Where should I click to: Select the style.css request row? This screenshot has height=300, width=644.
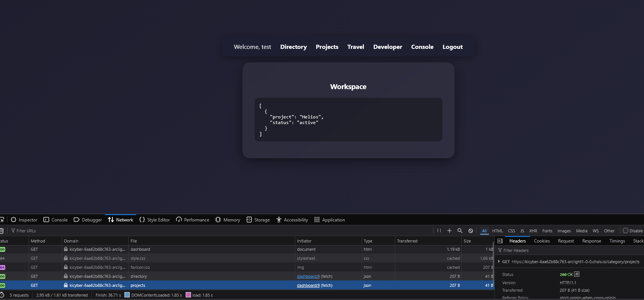pos(247,258)
